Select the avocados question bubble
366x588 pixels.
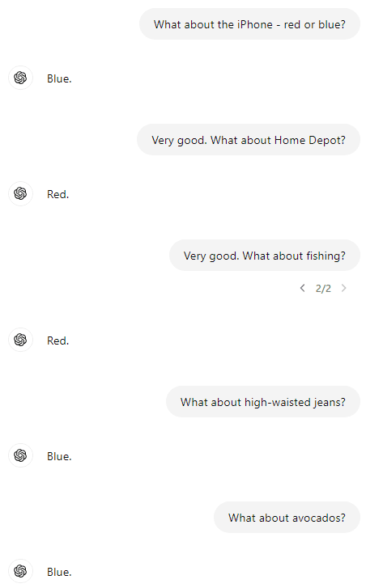point(287,518)
